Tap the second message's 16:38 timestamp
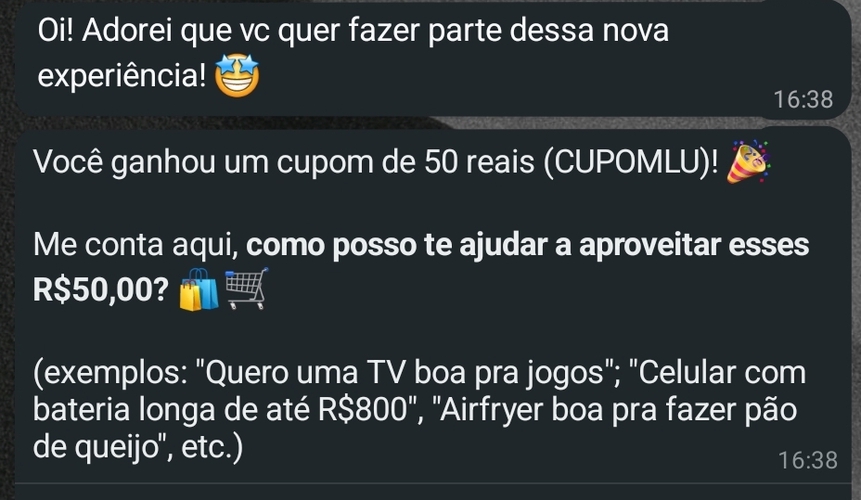 pos(808,460)
